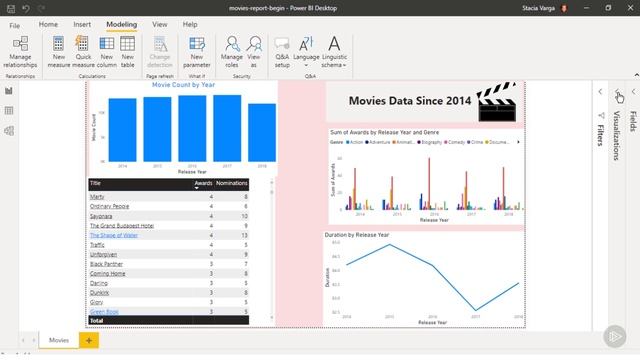Select Movies Data Since 2014 title text box
640x360 pixels.
click(x=410, y=101)
